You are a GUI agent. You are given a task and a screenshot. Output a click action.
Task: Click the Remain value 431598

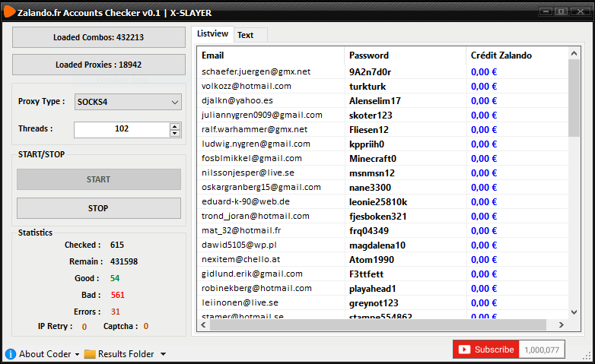tap(124, 261)
